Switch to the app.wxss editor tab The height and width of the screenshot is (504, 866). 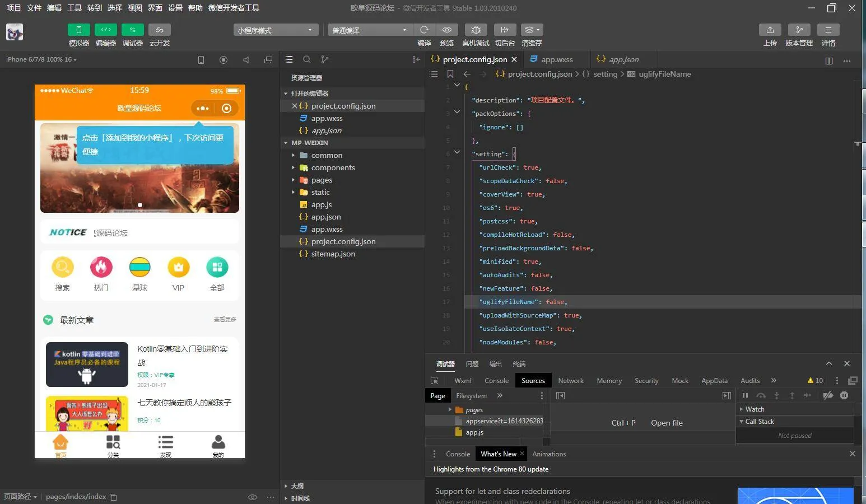tap(556, 59)
